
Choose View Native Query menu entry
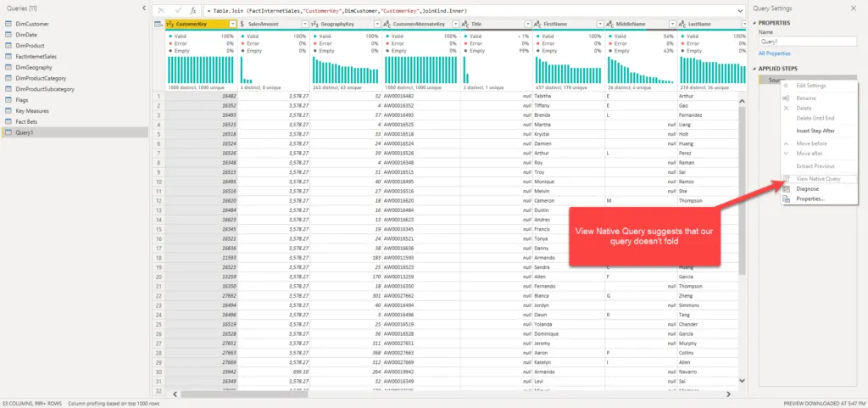(818, 179)
